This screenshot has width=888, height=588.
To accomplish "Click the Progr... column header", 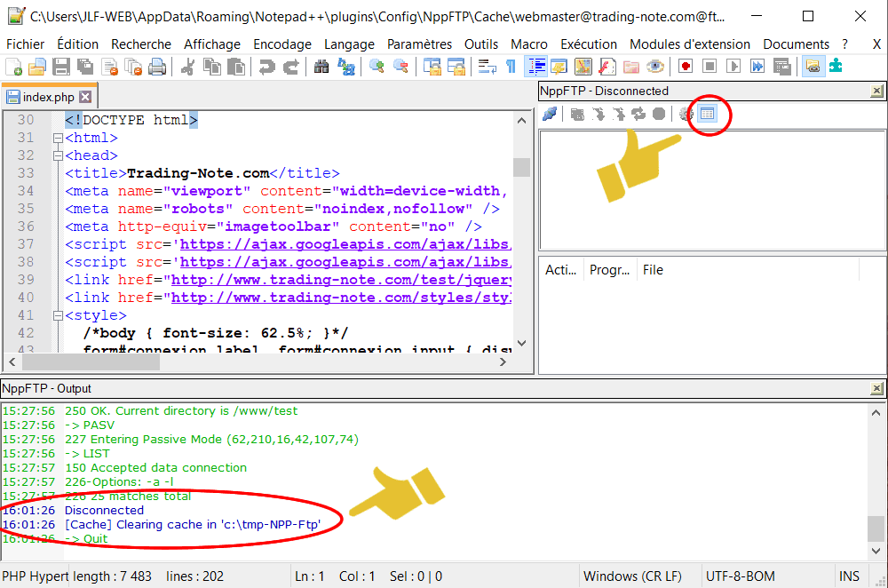I will pyautogui.click(x=609, y=270).
